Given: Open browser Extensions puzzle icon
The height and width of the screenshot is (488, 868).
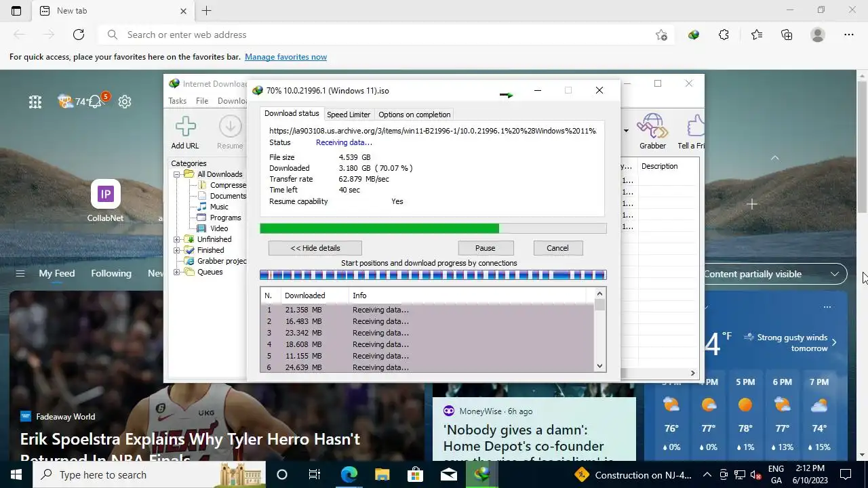Looking at the screenshot, I should point(724,35).
